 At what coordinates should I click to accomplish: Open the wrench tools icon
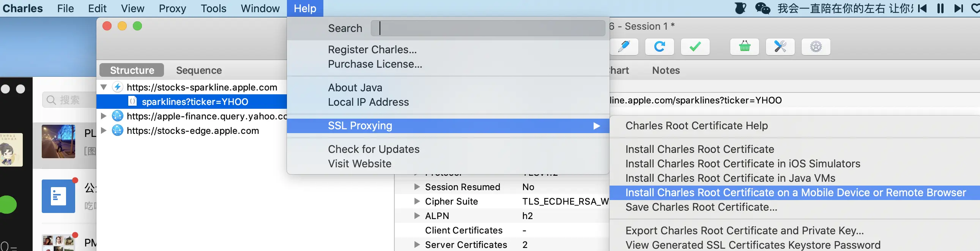[780, 46]
